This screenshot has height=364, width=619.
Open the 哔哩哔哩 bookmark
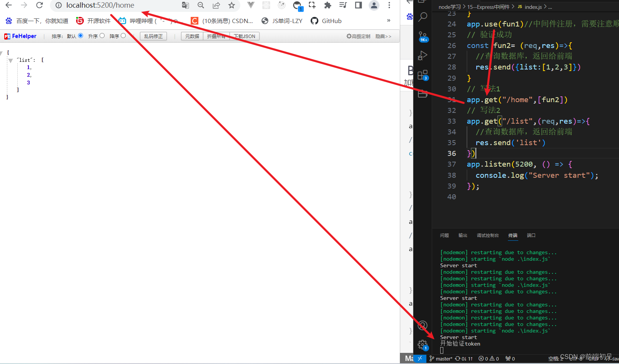point(148,21)
